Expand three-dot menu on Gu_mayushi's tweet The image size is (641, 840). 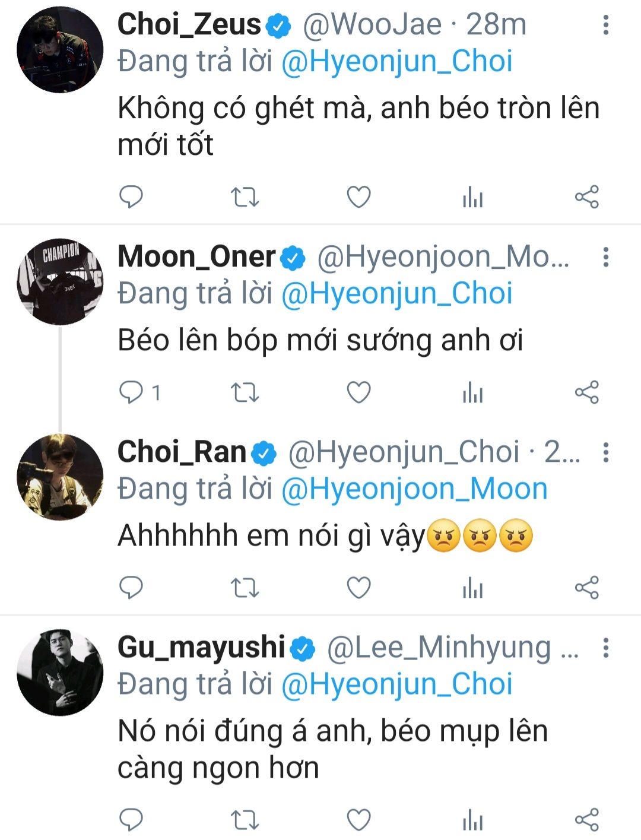point(605,648)
